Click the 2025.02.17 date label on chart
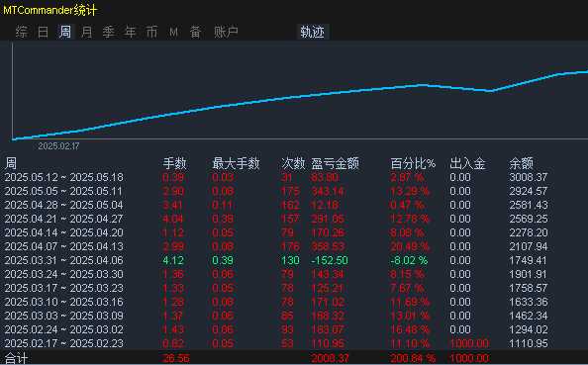Viewport: 588px width, 365px height. click(x=58, y=146)
